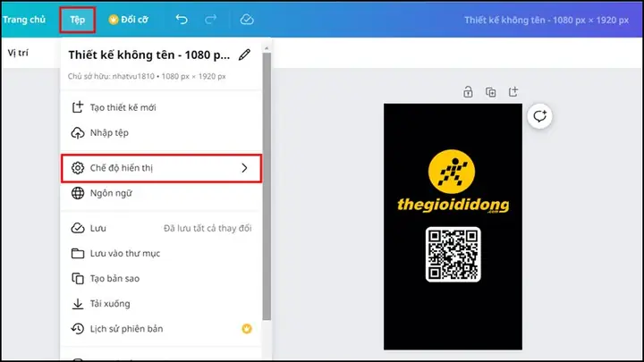Select Lưu vào thư mục
Screen dimensions: 644x362
coord(161,253)
